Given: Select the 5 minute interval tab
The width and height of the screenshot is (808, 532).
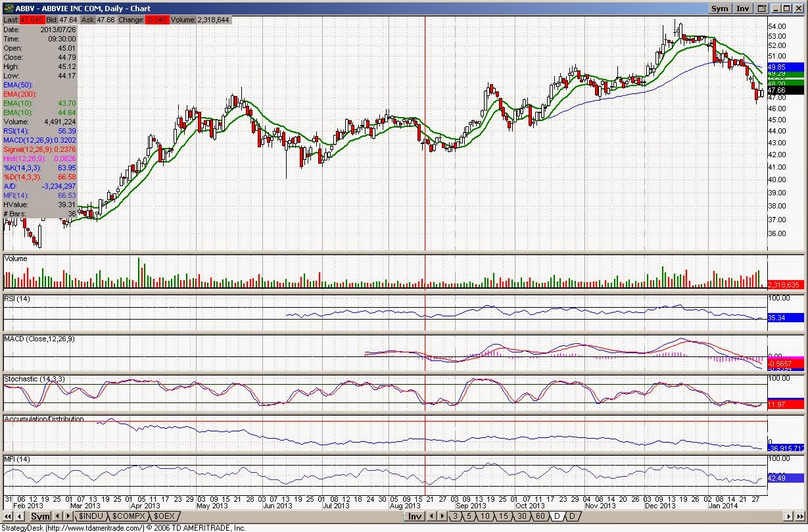Looking at the screenshot, I should (x=469, y=516).
